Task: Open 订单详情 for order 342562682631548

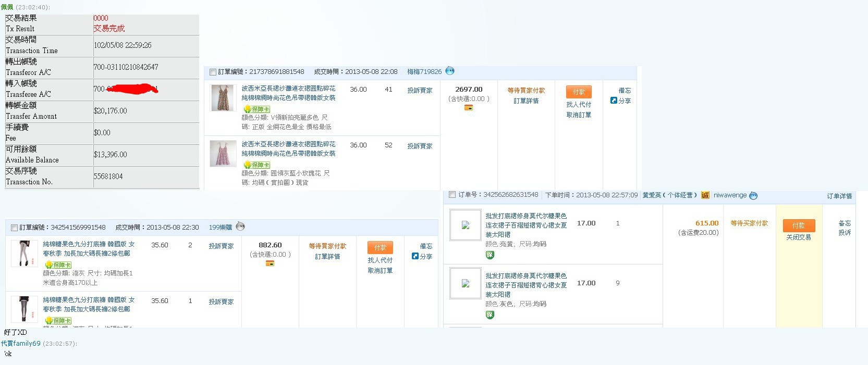Action: pyautogui.click(x=839, y=196)
